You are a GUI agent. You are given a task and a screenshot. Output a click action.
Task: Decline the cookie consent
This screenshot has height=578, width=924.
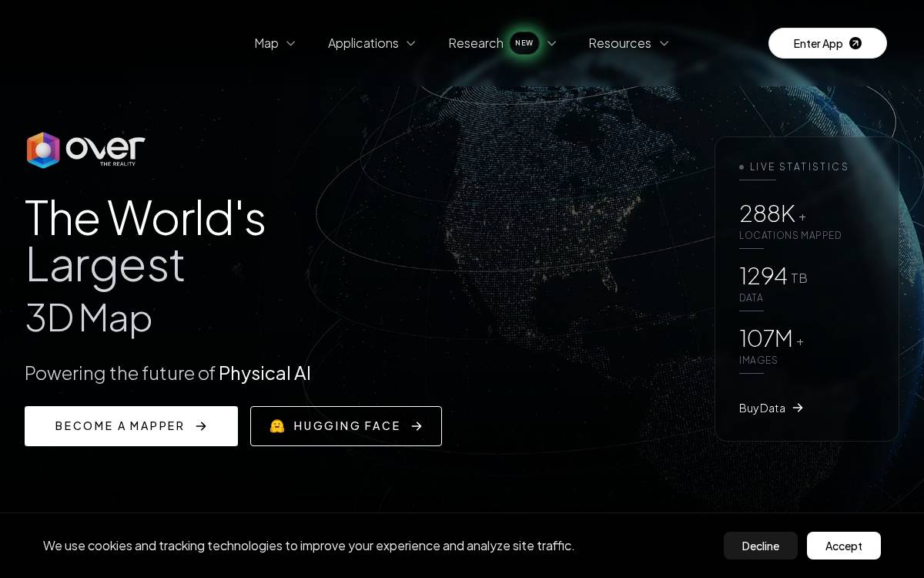[x=761, y=546]
